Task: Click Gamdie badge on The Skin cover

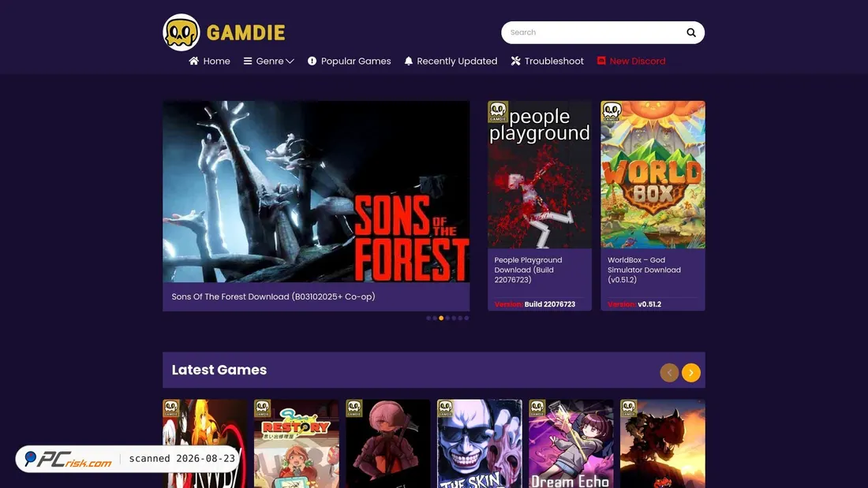Action: tap(446, 408)
